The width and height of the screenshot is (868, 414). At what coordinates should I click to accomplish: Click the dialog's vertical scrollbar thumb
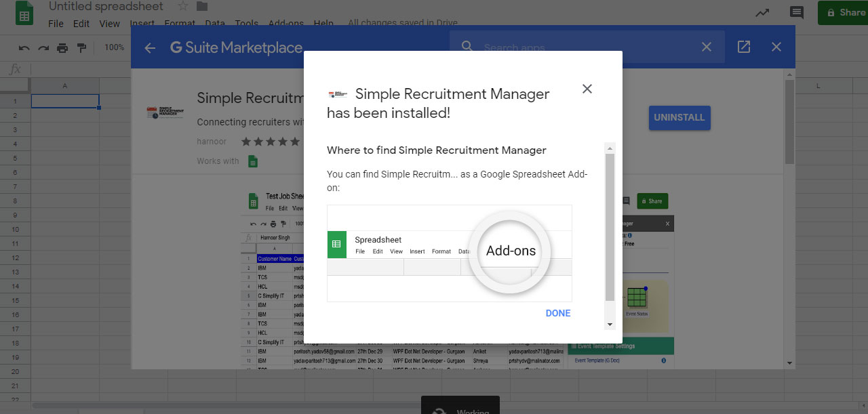610,227
